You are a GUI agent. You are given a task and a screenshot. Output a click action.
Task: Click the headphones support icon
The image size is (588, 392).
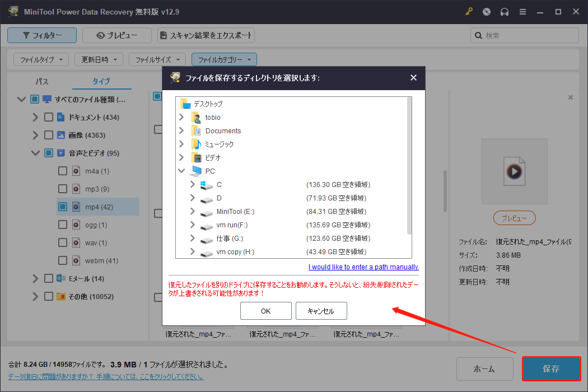505,12
